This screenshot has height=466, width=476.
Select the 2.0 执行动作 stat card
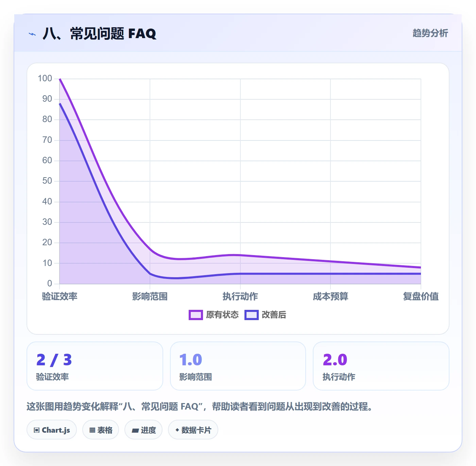coord(381,366)
